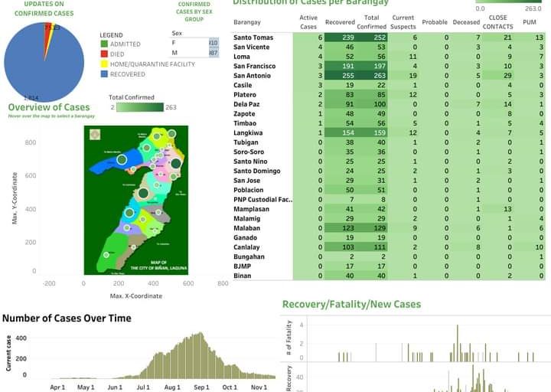This screenshot has height=392, width=551.
Task: Select the Santo Tomas barangay row label
Action: pyautogui.click(x=253, y=38)
